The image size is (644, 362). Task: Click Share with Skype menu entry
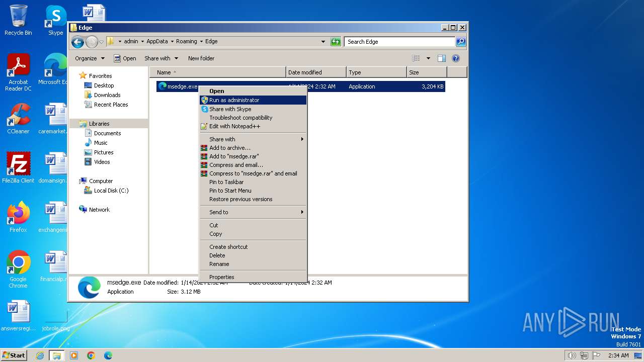[253, 109]
